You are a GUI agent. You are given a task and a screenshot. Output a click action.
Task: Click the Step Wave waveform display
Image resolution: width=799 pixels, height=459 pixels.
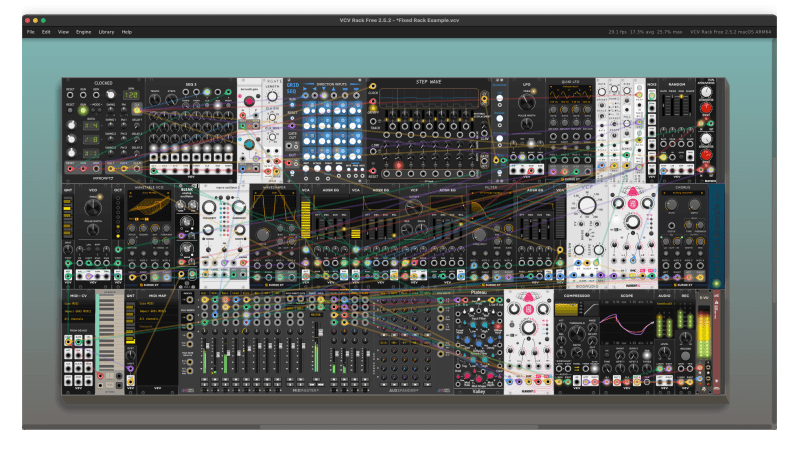point(429,97)
